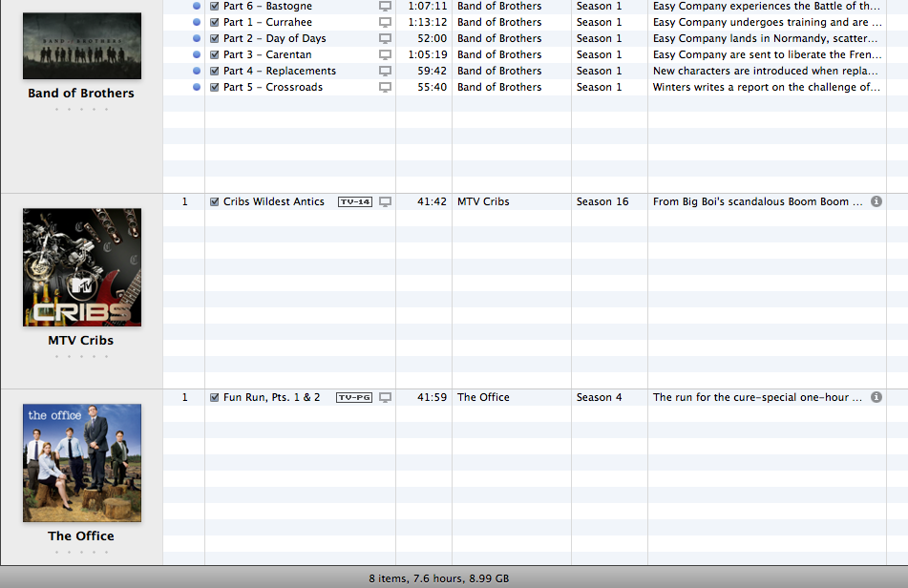908x588 pixels.
Task: Select The Office artwork thumbnail
Action: click(x=82, y=463)
